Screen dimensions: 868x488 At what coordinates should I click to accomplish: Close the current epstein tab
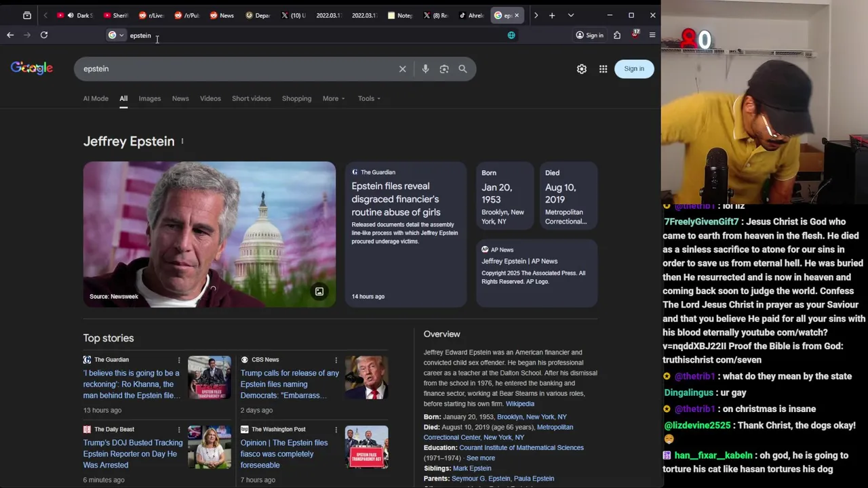[x=517, y=15]
